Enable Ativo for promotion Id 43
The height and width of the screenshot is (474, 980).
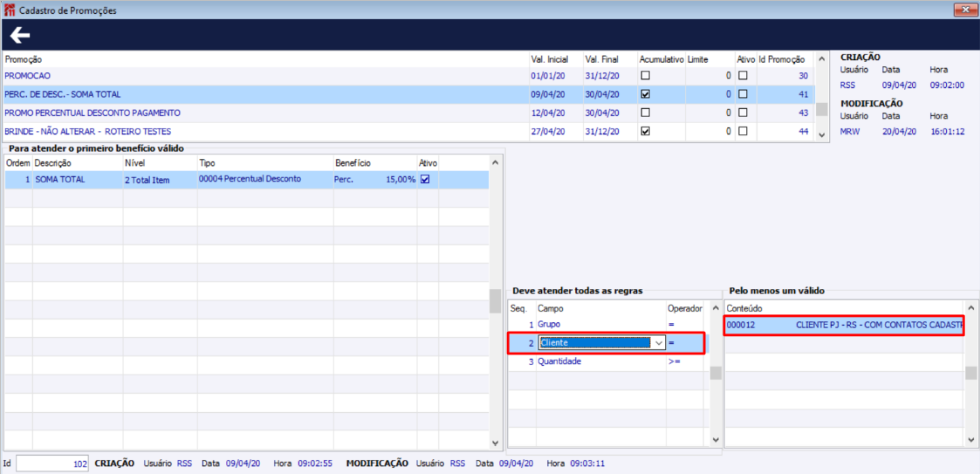tap(744, 113)
